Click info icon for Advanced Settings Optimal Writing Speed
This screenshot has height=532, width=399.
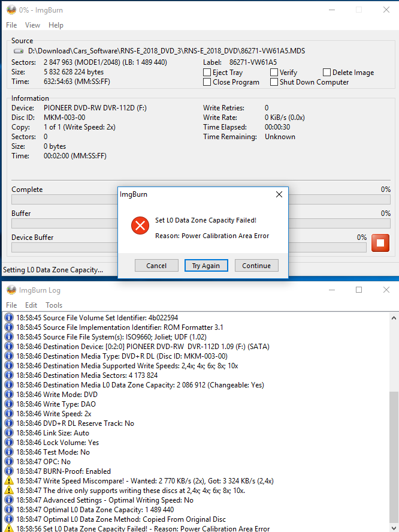coord(9,500)
